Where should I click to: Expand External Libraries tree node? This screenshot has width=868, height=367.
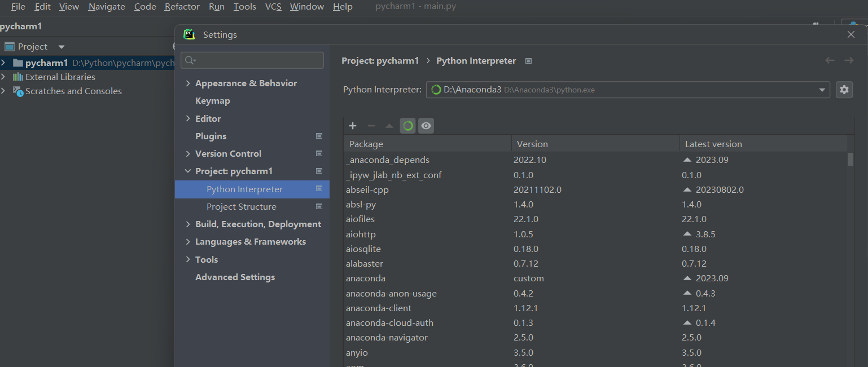pos(3,77)
